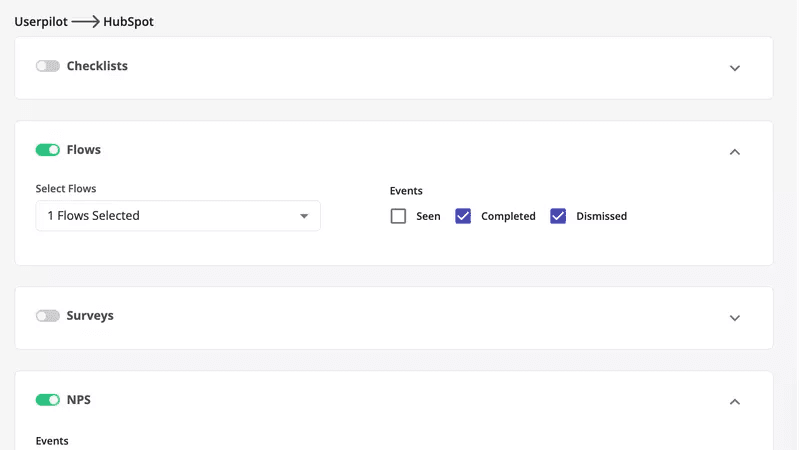This screenshot has width=800, height=450.
Task: Uncheck the Dismissed event checkbox
Action: [x=558, y=216]
